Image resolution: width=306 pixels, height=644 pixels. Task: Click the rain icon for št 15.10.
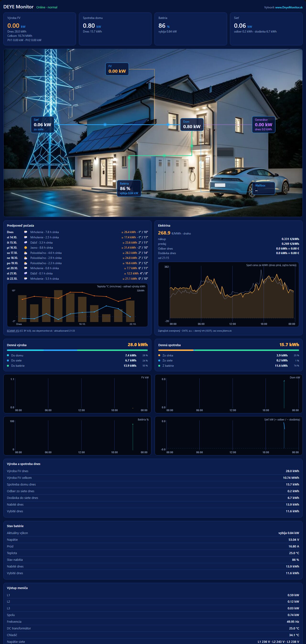pyautogui.click(x=26, y=242)
